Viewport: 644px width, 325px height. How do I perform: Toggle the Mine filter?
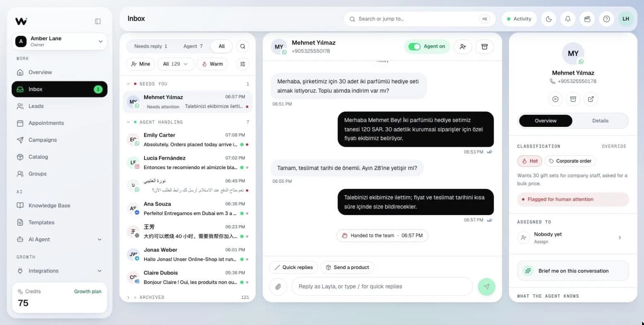(x=140, y=64)
